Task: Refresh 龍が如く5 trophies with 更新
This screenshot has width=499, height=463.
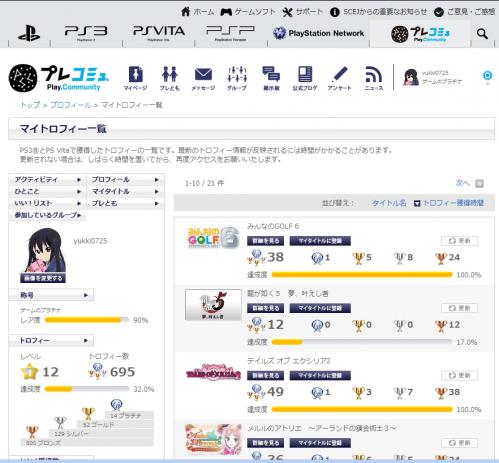Action: click(x=459, y=308)
